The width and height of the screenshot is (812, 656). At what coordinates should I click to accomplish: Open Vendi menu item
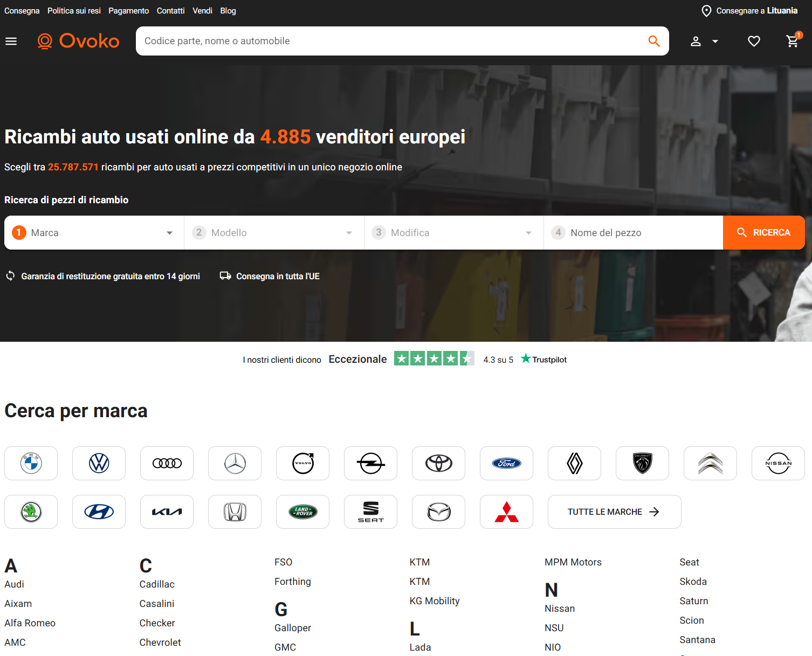(x=203, y=11)
